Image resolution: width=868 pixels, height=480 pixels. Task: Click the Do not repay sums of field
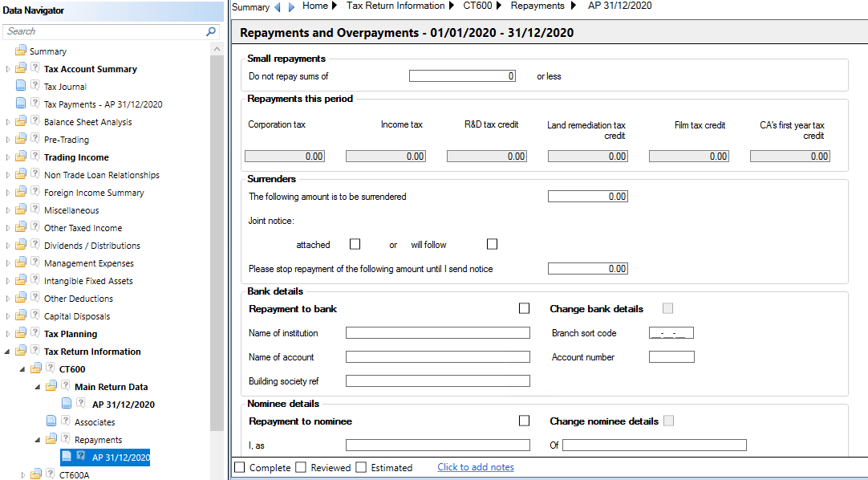(x=462, y=75)
